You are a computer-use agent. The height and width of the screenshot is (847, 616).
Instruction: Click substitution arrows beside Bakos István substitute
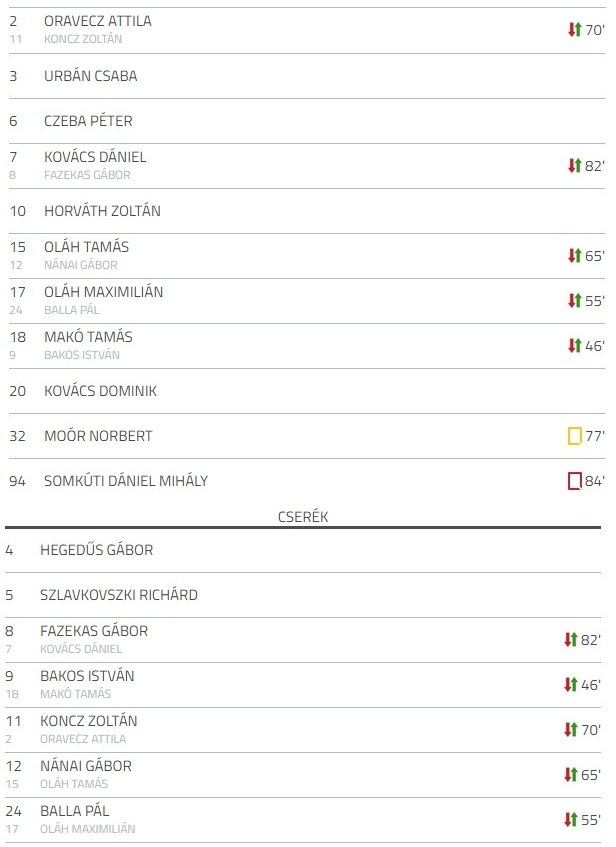(x=571, y=684)
